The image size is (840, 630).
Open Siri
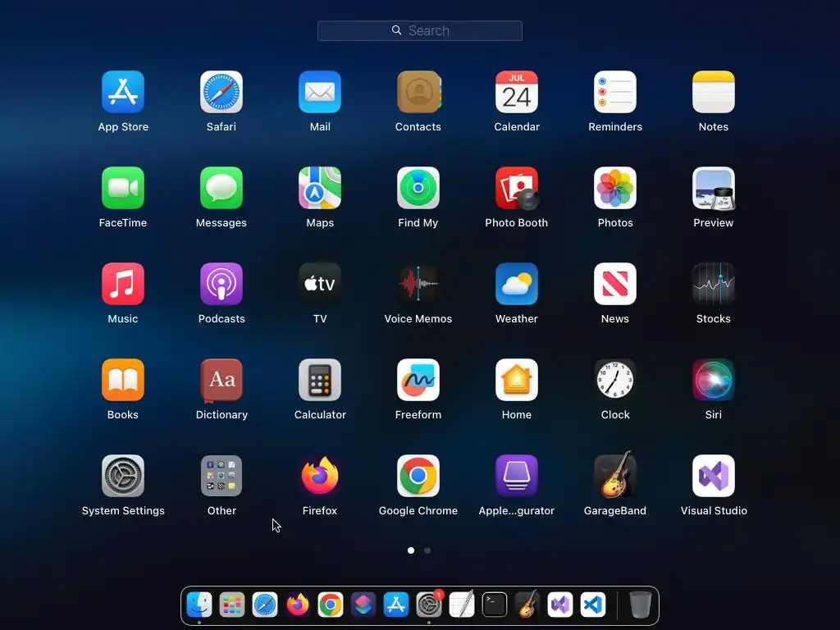[714, 379]
